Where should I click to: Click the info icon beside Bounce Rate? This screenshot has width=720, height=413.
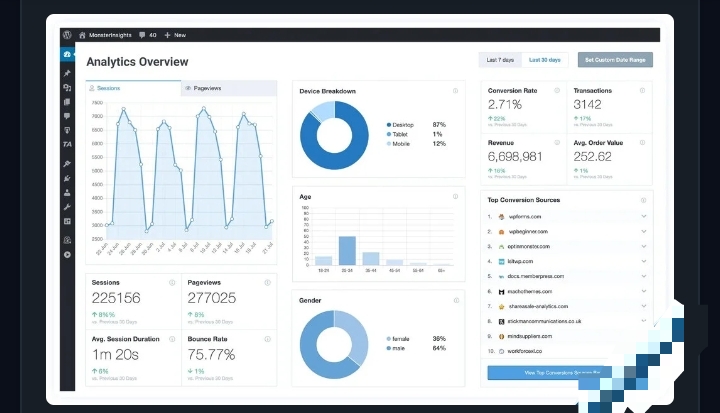pyautogui.click(x=267, y=338)
